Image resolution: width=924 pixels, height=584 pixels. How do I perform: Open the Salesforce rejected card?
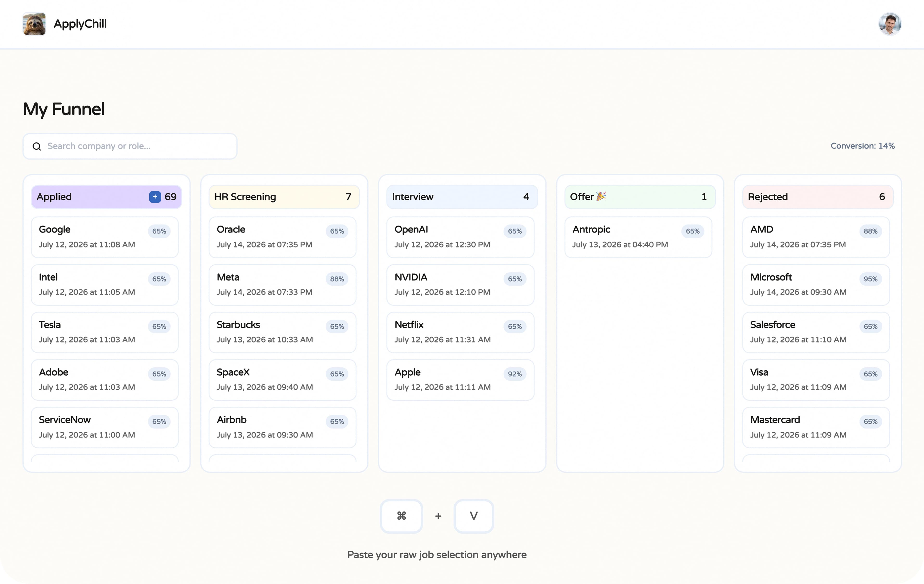tap(816, 332)
